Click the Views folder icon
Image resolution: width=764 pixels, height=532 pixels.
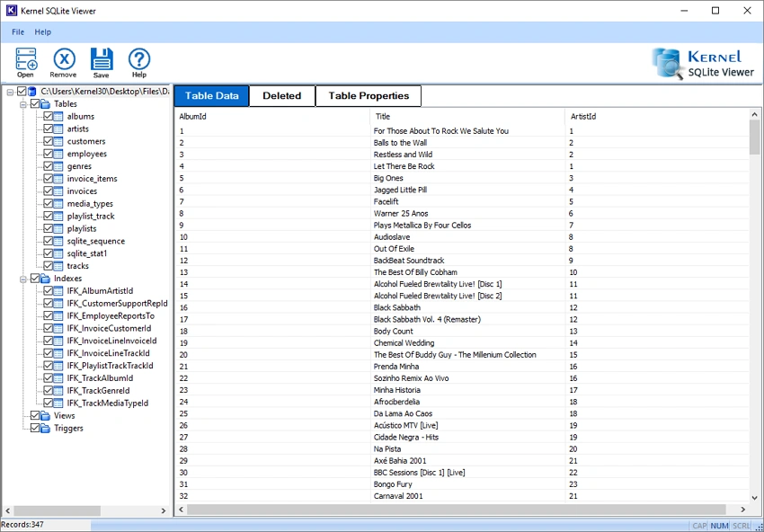coord(45,415)
